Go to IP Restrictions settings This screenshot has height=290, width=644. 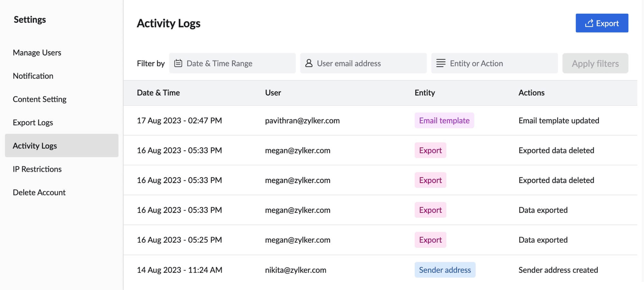coord(37,169)
